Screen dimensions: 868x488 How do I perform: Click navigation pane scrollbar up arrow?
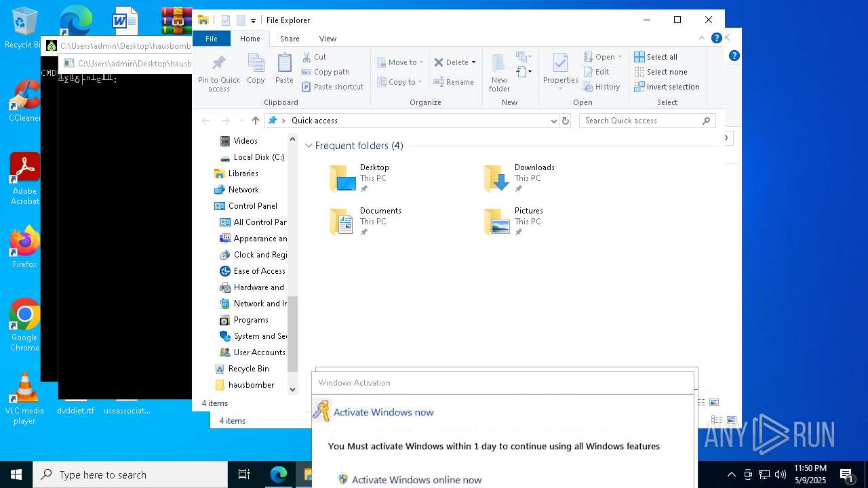pos(293,139)
